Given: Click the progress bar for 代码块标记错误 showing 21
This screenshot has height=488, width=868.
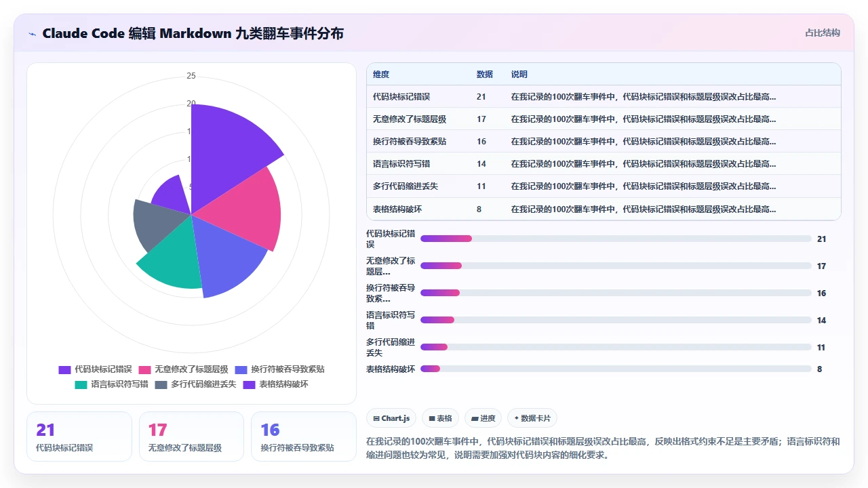Looking at the screenshot, I should [x=616, y=239].
